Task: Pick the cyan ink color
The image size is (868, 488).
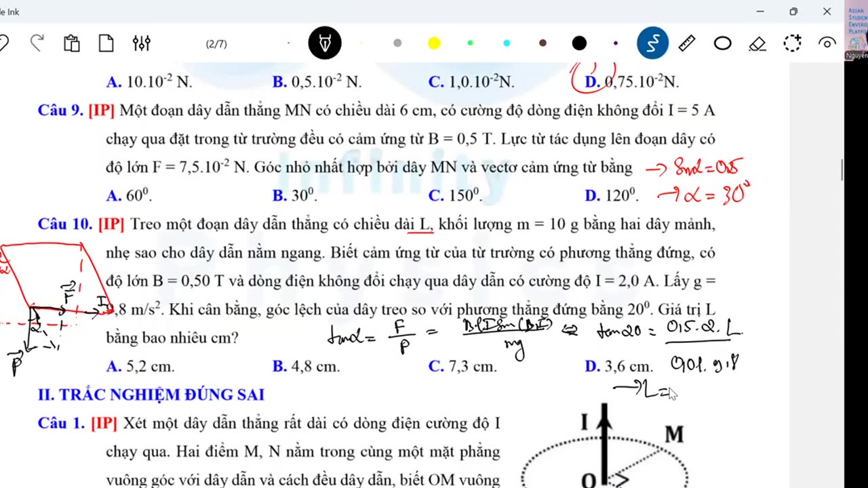Action: 507,43
